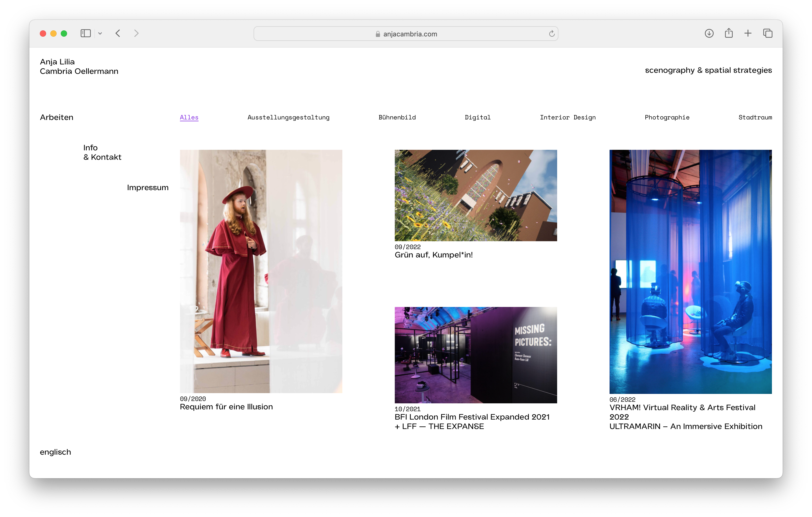Switch to Ausstellungsgestaltung category
The width and height of the screenshot is (812, 517).
tap(288, 117)
